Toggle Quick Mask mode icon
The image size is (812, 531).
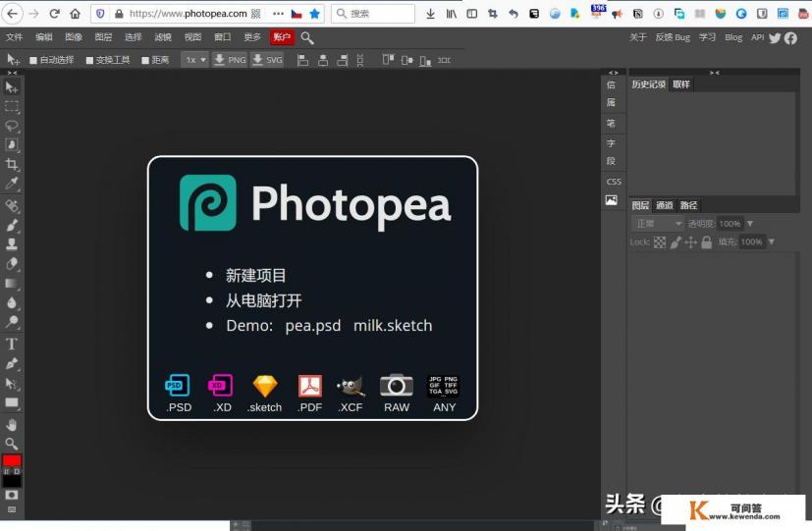pos(12,495)
